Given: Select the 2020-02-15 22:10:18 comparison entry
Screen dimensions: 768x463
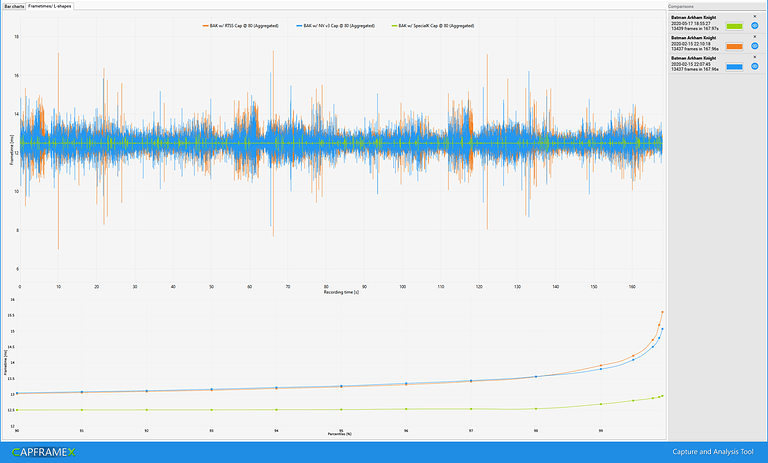Looking at the screenshot, I should 695,44.
